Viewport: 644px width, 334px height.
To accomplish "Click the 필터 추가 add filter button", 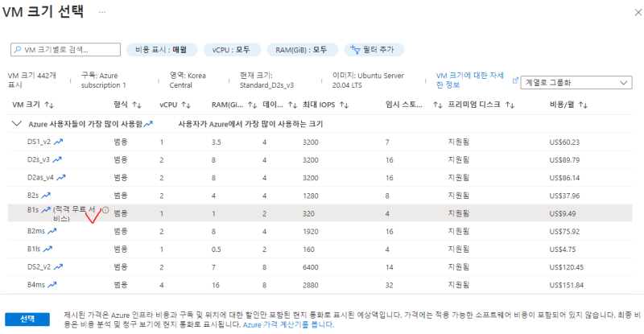I will point(374,50).
